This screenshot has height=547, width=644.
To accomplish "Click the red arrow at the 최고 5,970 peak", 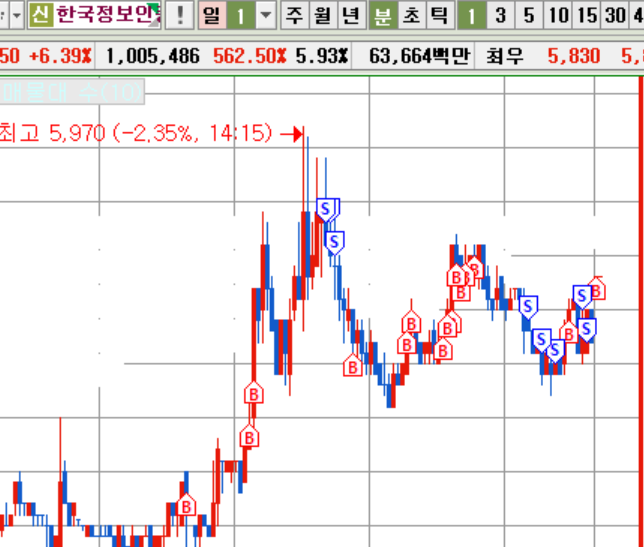I will (x=292, y=134).
